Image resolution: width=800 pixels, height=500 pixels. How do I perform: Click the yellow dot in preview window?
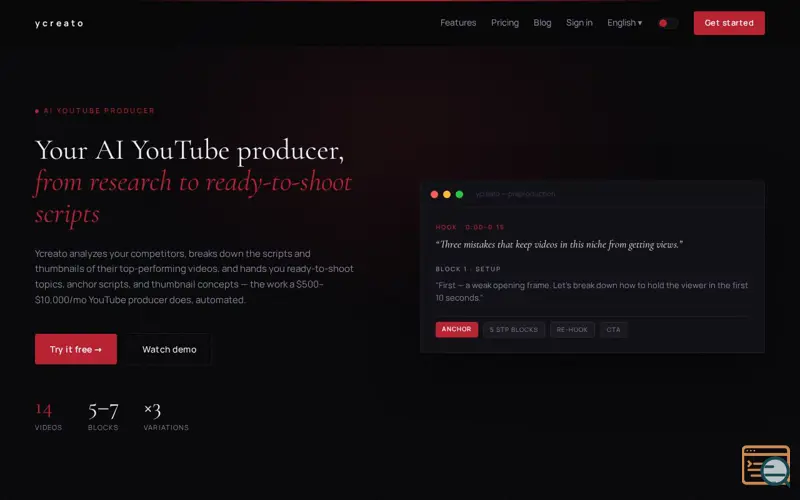coord(446,194)
